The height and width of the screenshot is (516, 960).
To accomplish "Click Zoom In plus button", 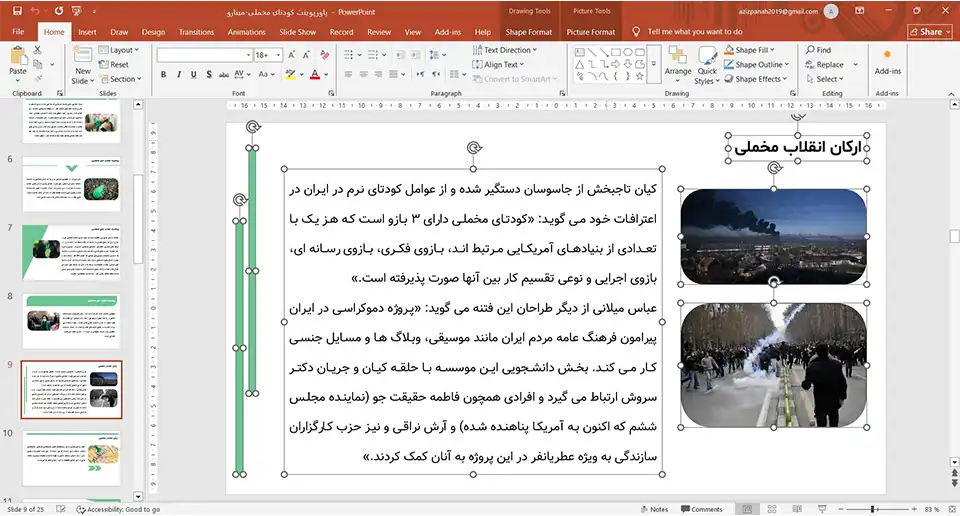I will tap(914, 509).
